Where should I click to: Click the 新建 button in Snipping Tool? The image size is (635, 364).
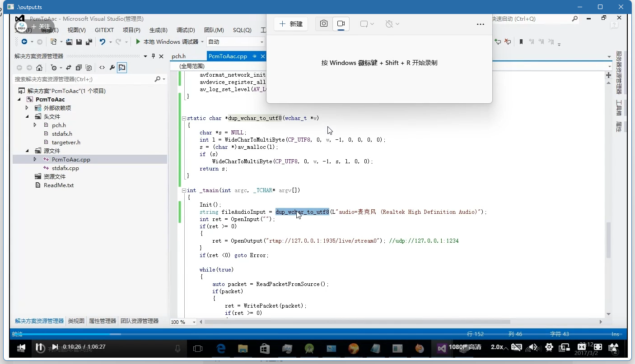[291, 24]
